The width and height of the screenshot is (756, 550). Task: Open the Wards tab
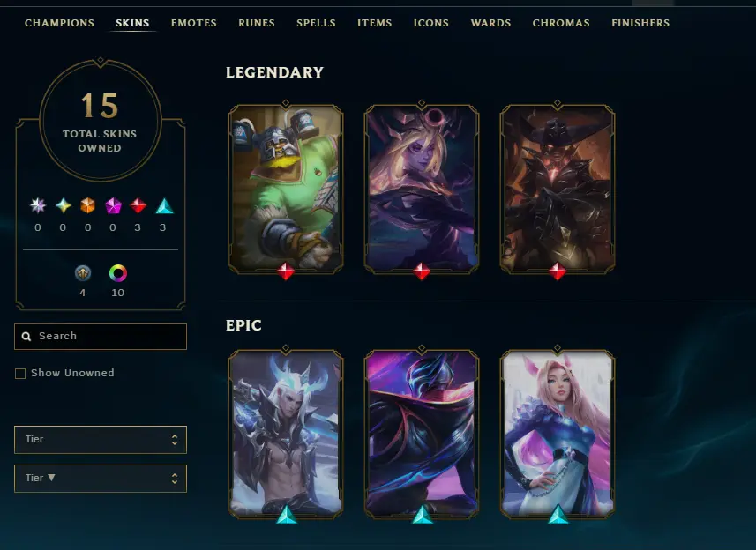[x=490, y=23]
